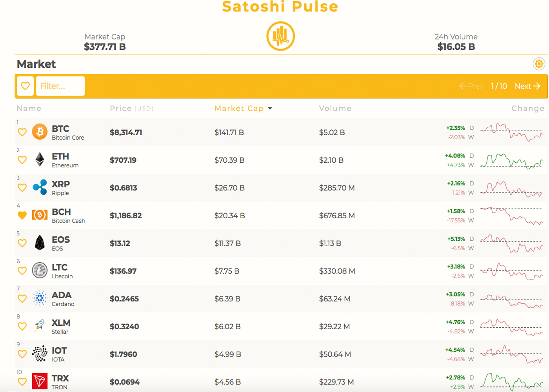Image resolution: width=549 pixels, height=392 pixels.
Task: Click LTC price $136.97
Action: (x=123, y=271)
